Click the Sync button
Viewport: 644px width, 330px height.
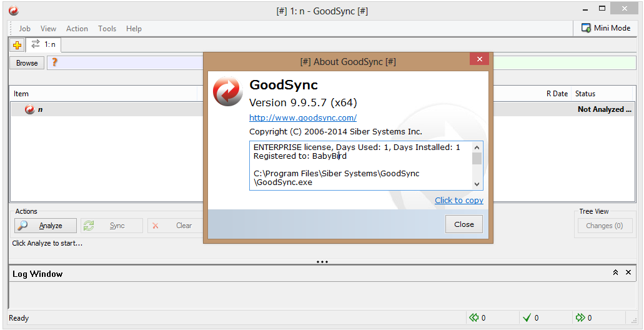(x=112, y=226)
